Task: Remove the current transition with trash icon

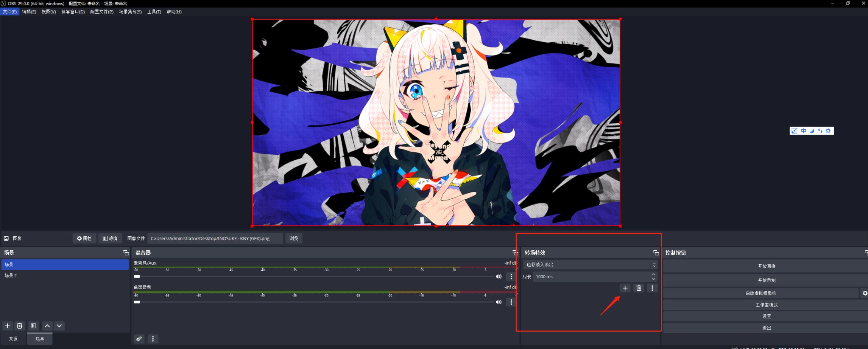Action: (639, 288)
